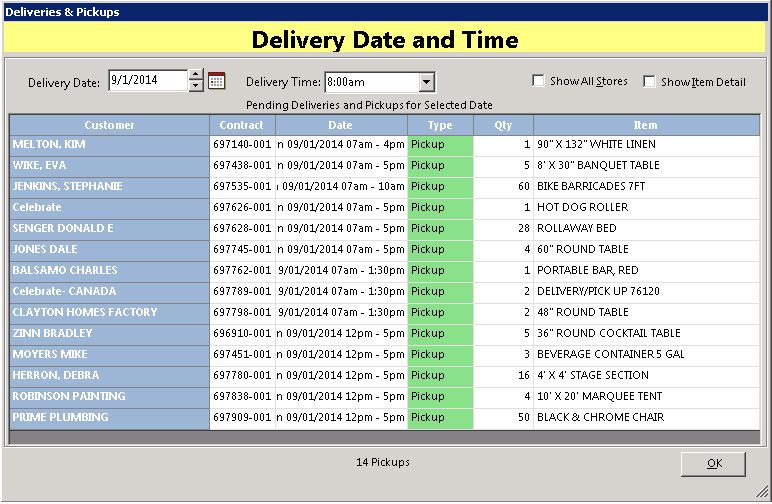The height and width of the screenshot is (504, 772).
Task: Sort by Qty column header
Action: click(503, 125)
